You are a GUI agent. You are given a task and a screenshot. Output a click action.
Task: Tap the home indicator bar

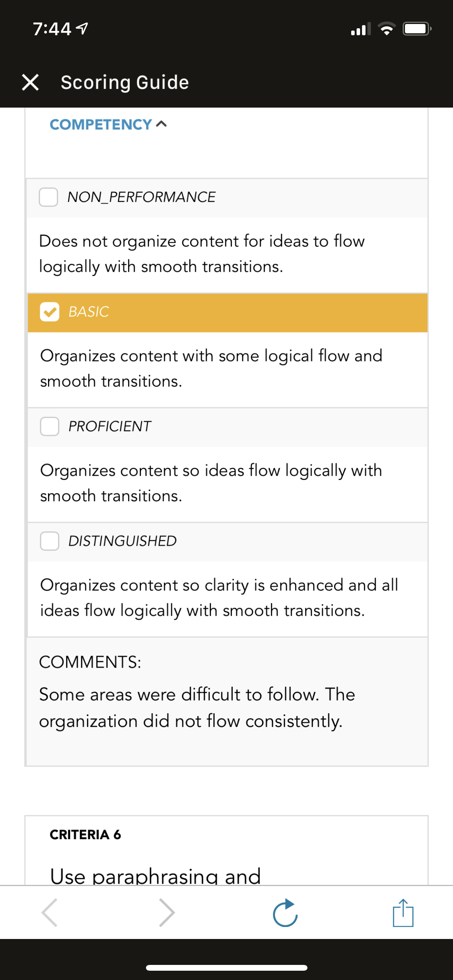point(226,968)
